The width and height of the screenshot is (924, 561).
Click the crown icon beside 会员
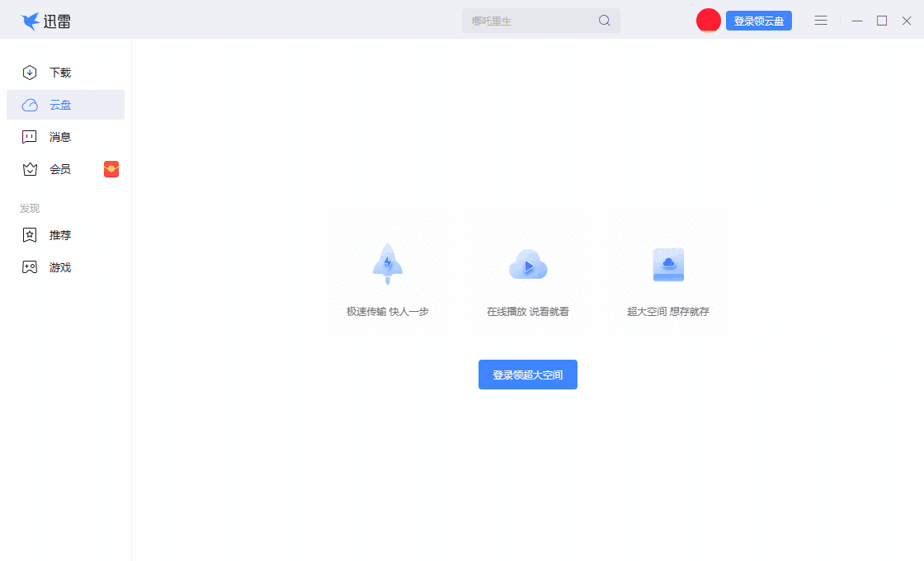pos(30,170)
